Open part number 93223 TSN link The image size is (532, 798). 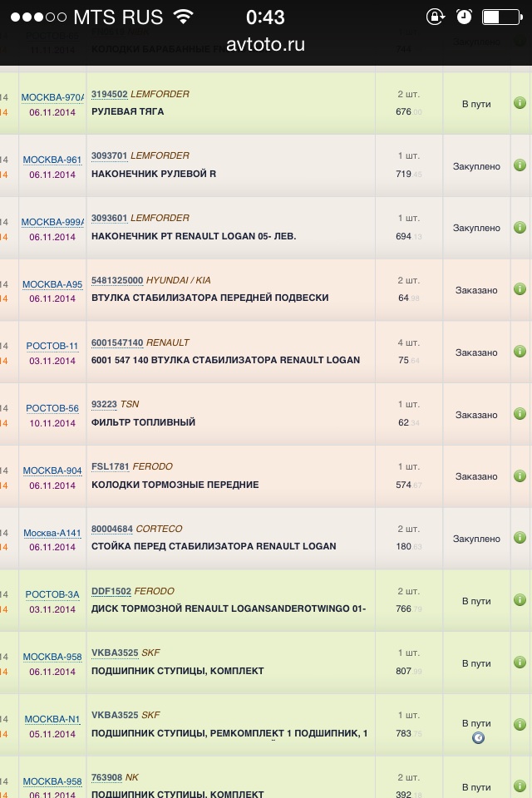(104, 405)
